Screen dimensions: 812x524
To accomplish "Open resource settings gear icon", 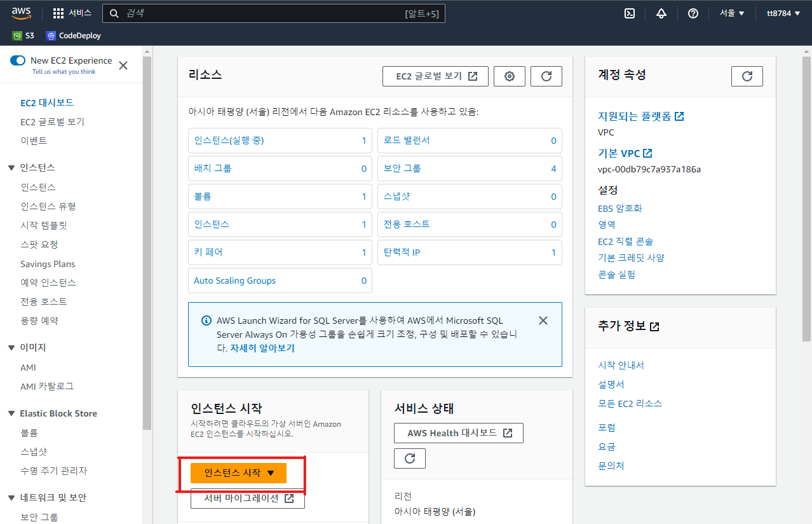I will [510, 76].
